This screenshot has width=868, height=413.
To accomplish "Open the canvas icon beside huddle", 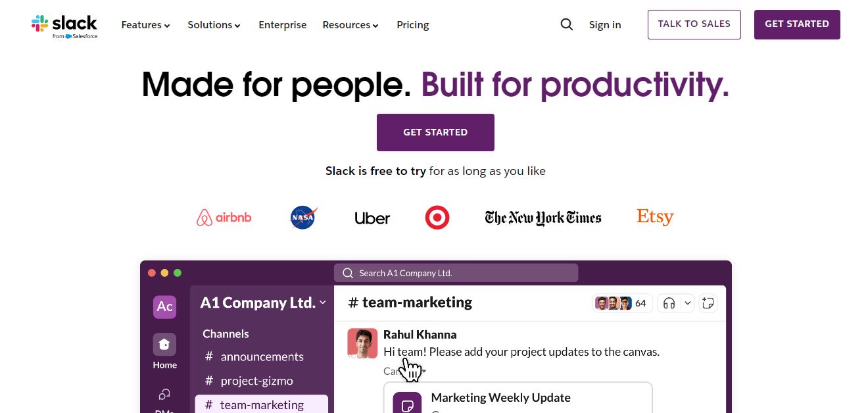I will [x=708, y=303].
